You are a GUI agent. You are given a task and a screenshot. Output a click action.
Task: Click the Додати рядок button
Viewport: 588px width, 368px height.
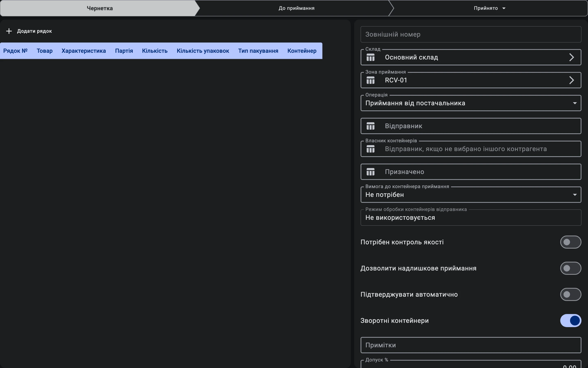[29, 31]
